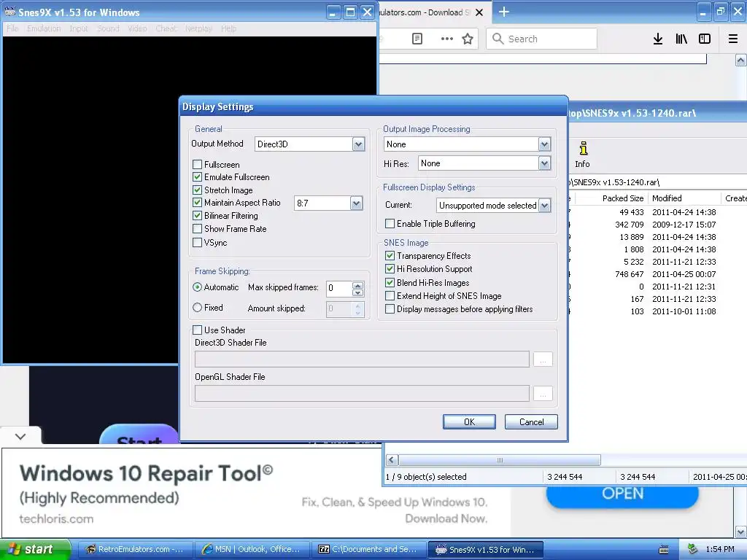
Task: Browse for Direct3D shader file
Action: tap(543, 359)
